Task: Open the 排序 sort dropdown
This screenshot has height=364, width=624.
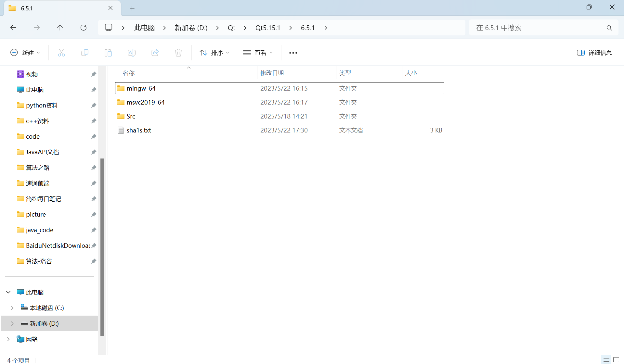Action: (214, 53)
